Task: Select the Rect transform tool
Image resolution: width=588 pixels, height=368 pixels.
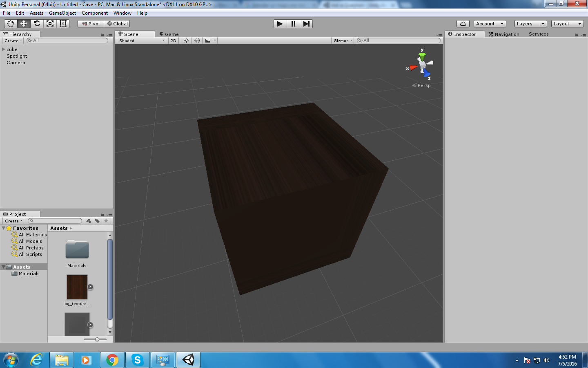Action: click(63, 24)
